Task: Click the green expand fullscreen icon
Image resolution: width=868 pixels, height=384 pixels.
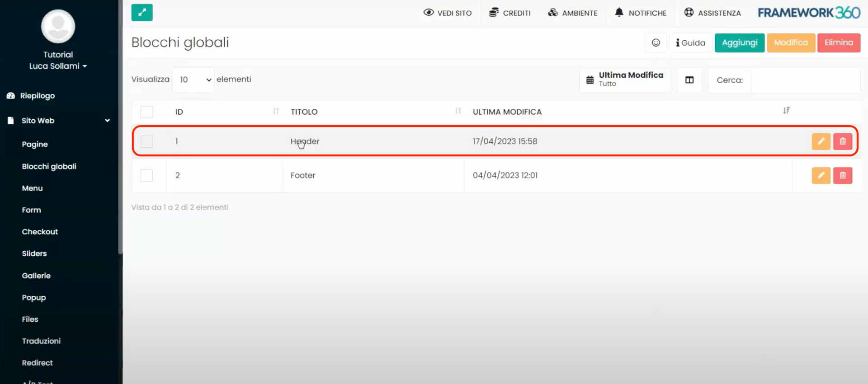Action: (x=142, y=13)
